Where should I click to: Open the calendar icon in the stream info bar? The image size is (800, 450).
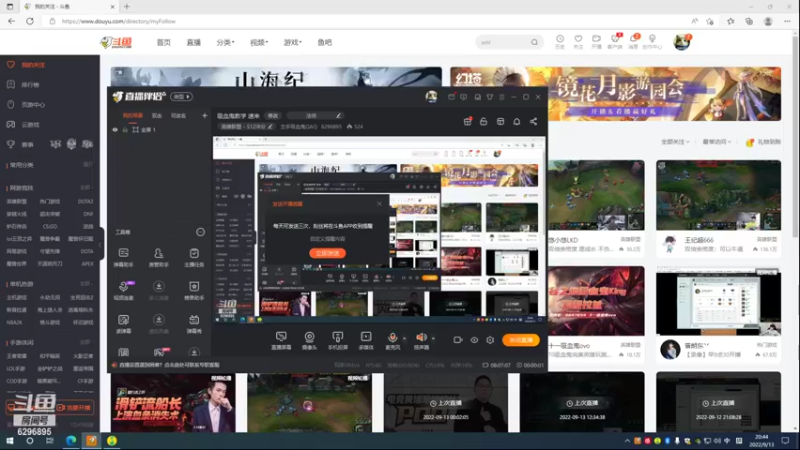click(x=501, y=121)
